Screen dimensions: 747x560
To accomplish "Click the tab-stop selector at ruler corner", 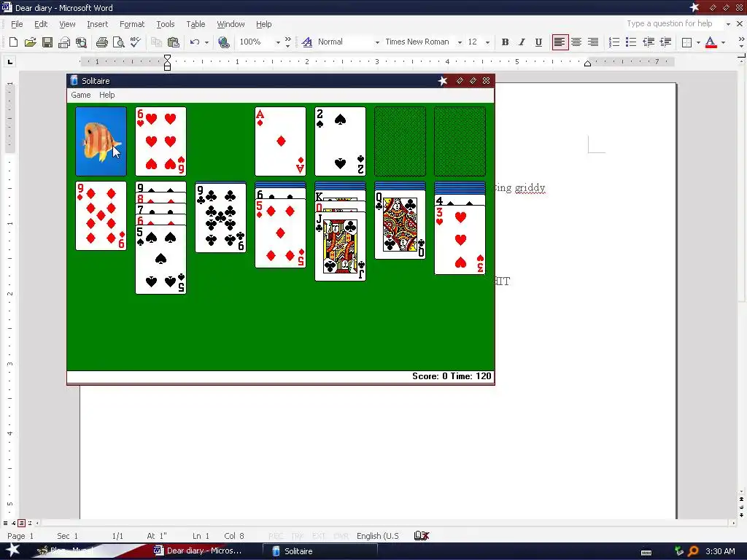I will 10,61.
